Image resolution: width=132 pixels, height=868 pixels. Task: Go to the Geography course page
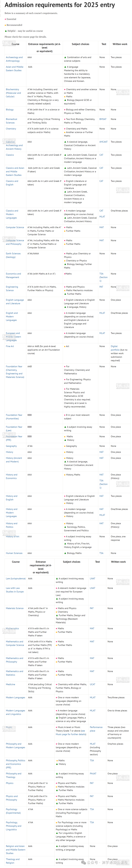pyautogui.click(x=11, y=446)
